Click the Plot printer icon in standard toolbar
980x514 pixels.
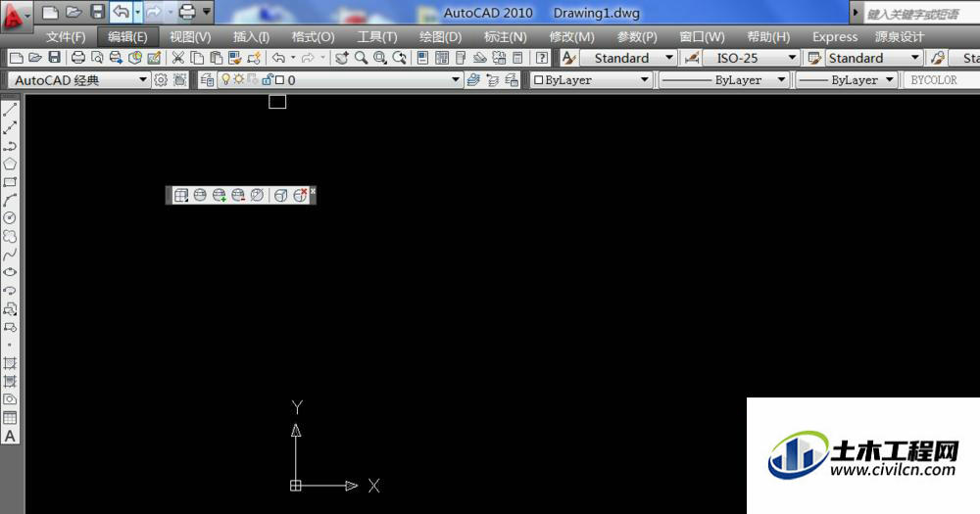[78, 58]
